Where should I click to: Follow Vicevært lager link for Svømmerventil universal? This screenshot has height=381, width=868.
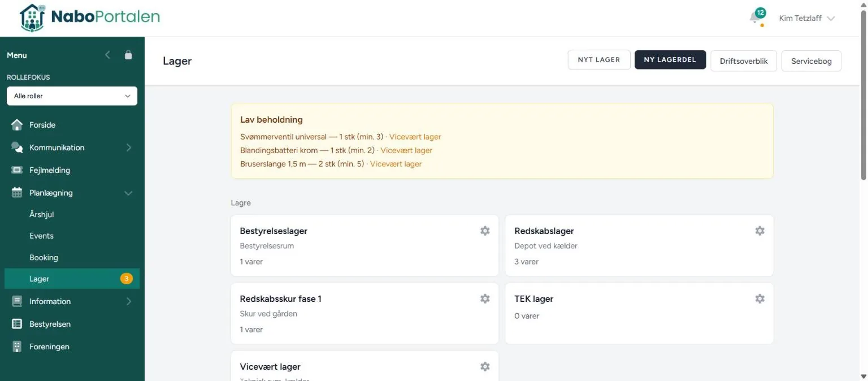tap(415, 137)
